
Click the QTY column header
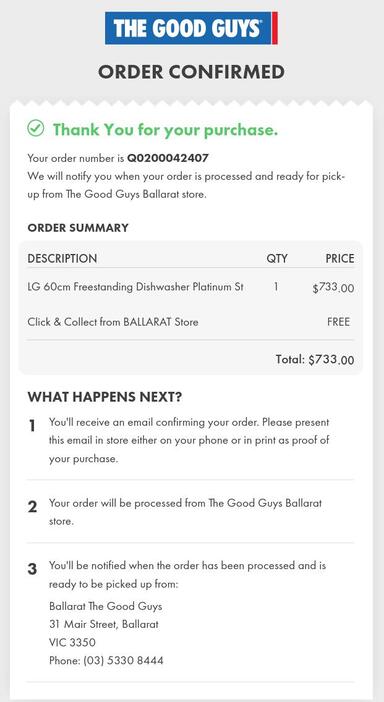(x=277, y=259)
